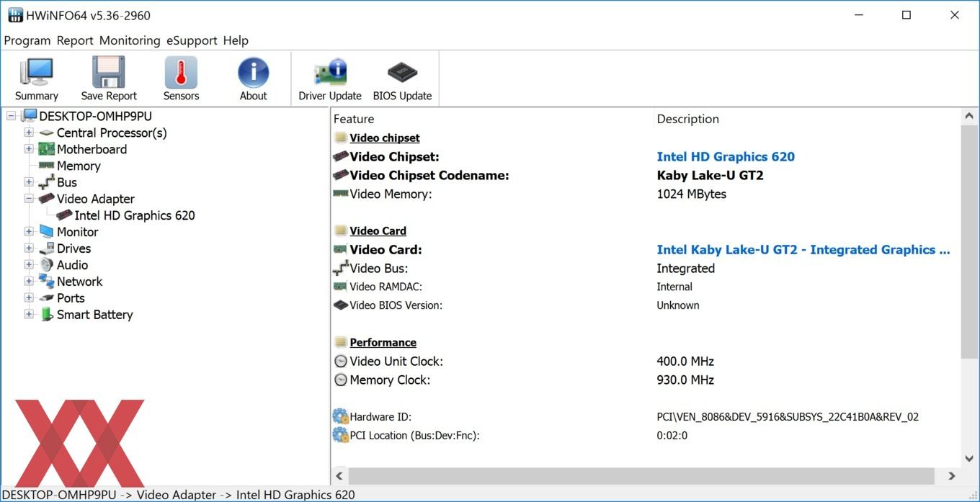Click the horizontal scrollbar left arrow
The height and width of the screenshot is (502, 980).
[x=340, y=476]
